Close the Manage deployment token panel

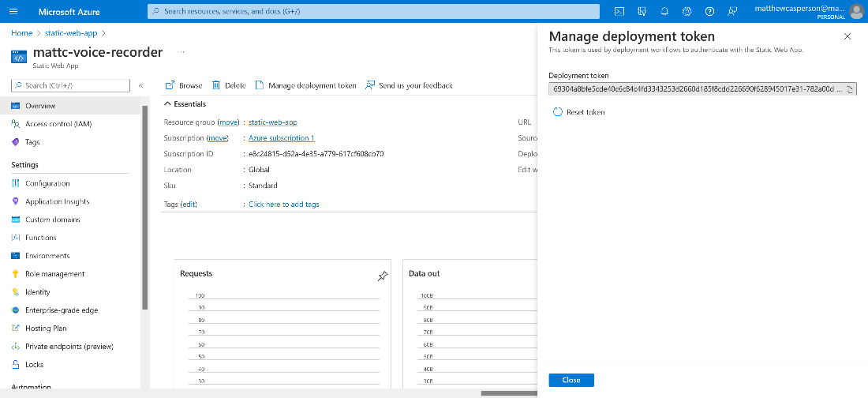(x=847, y=36)
